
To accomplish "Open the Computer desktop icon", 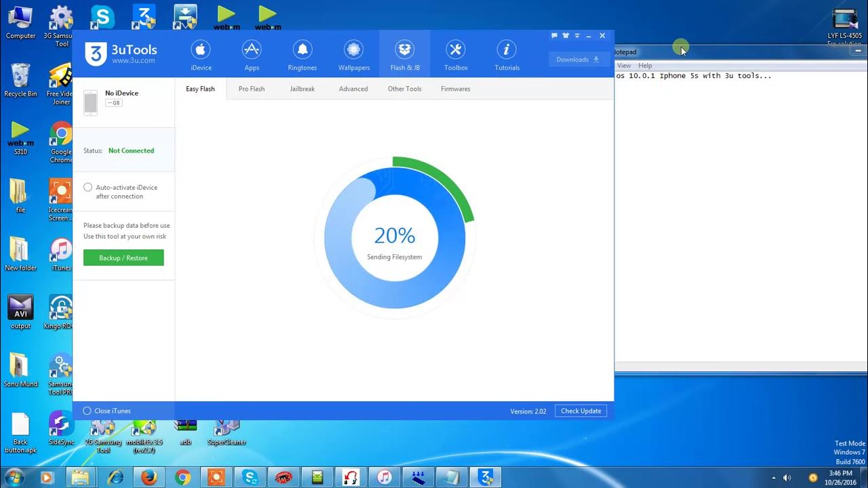I will click(20, 22).
